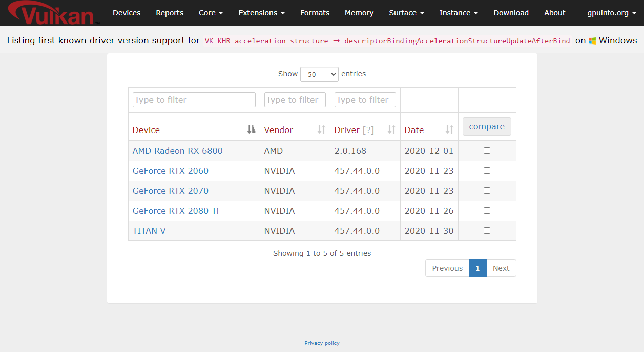Open GeForce RTX 2060 device link
This screenshot has width=644, height=352.
coord(171,171)
